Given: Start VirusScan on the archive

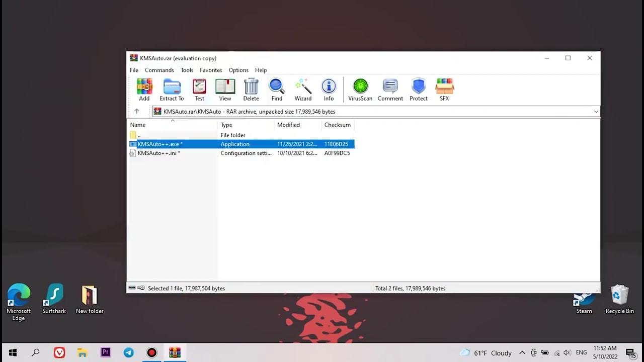Looking at the screenshot, I should click(360, 90).
